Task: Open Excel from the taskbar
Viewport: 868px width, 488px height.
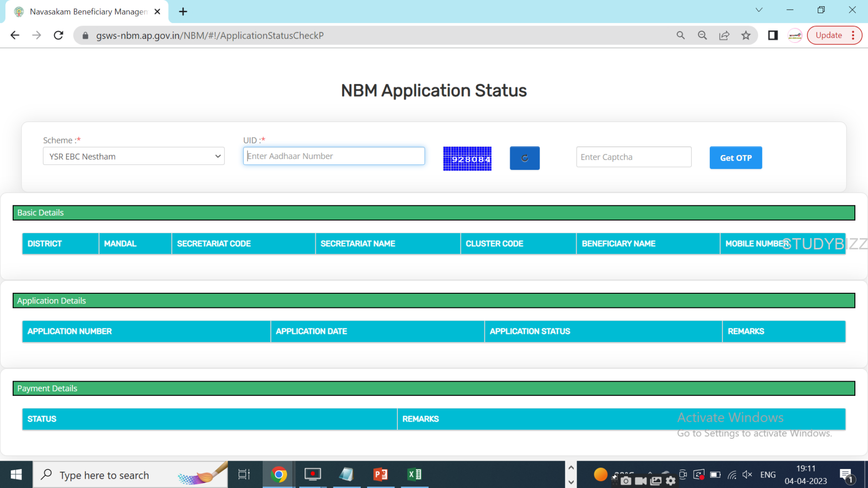Action: click(x=414, y=474)
